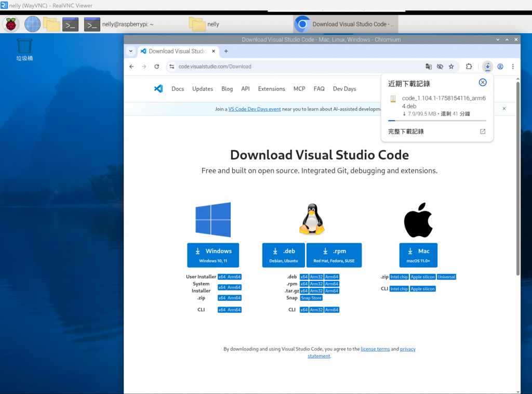
Task: Open the tab search dropdown arrow
Action: pos(130,51)
